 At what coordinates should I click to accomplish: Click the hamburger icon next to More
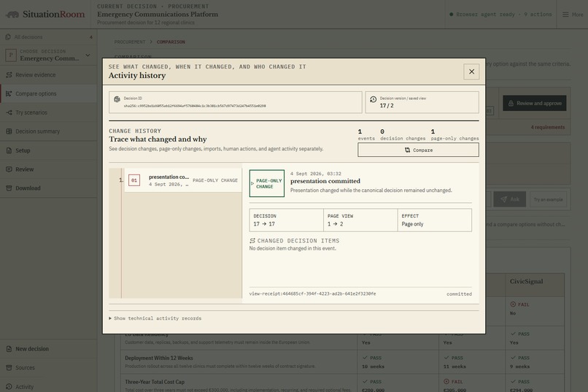coord(565,15)
